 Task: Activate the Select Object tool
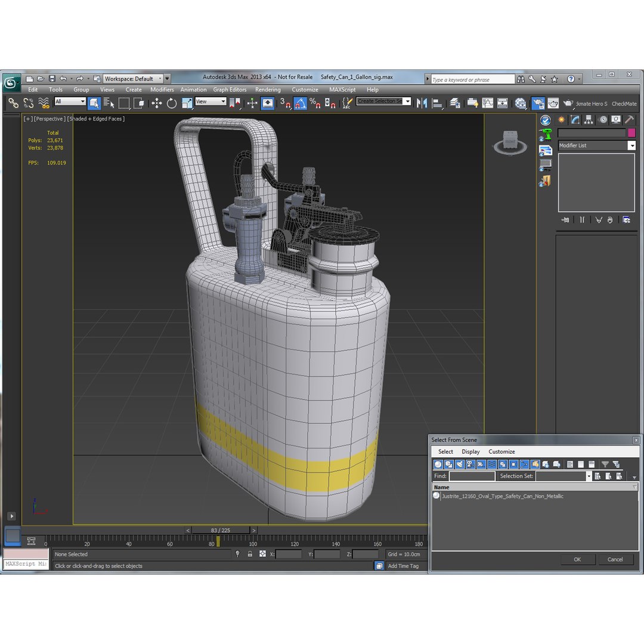click(94, 103)
